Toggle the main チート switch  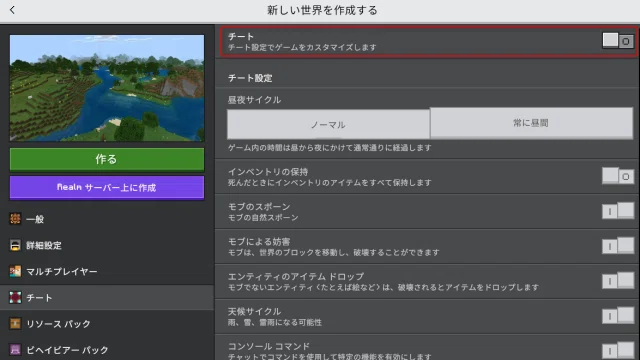618,41
